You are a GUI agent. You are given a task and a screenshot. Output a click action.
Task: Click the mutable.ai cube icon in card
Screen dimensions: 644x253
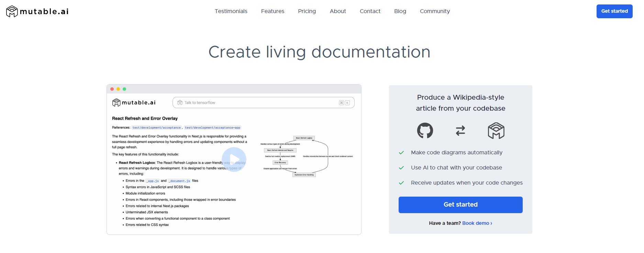496,131
